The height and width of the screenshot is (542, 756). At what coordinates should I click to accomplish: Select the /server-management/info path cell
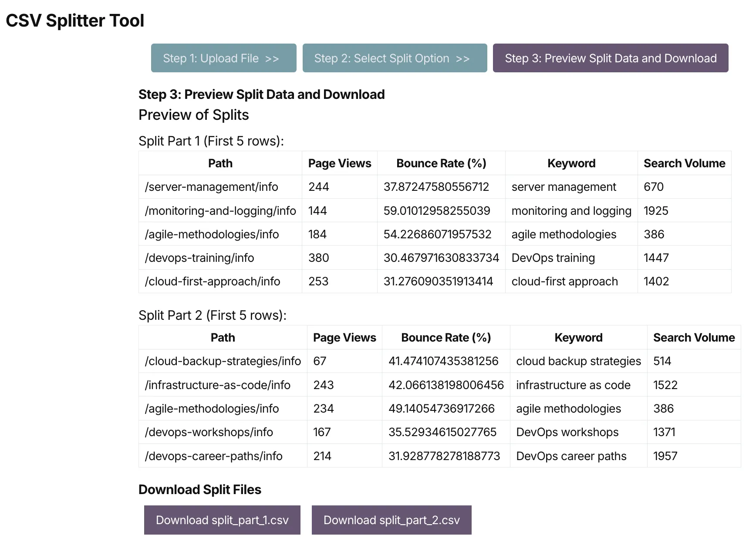[x=220, y=187]
